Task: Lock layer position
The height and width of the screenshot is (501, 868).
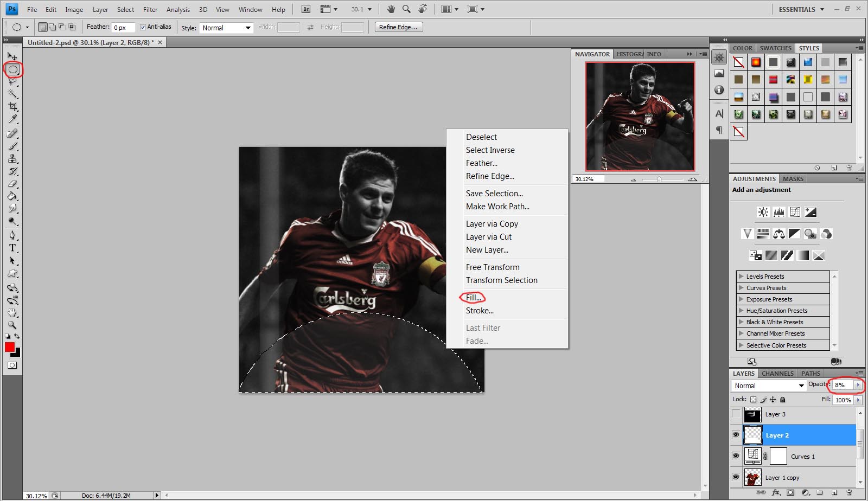Action: (773, 400)
